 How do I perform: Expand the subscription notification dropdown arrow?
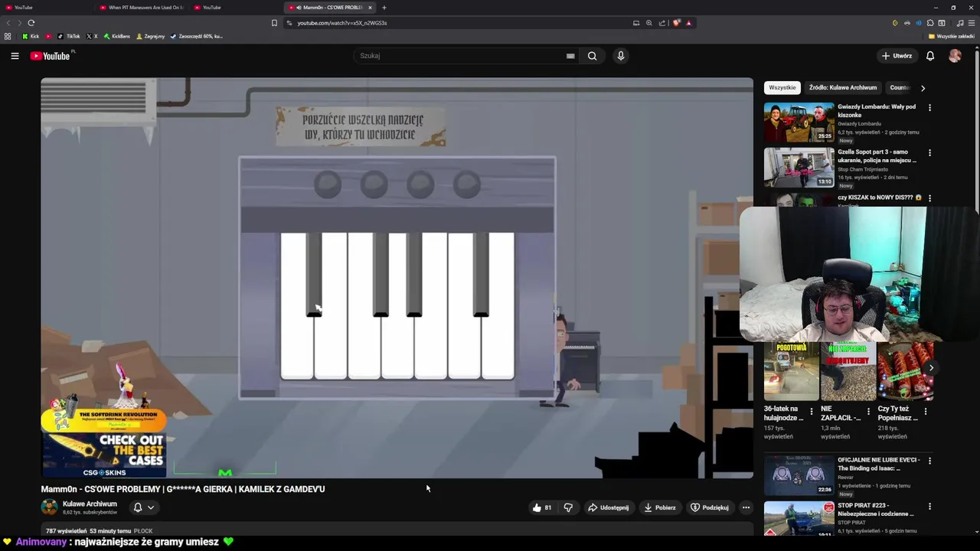[x=151, y=507]
